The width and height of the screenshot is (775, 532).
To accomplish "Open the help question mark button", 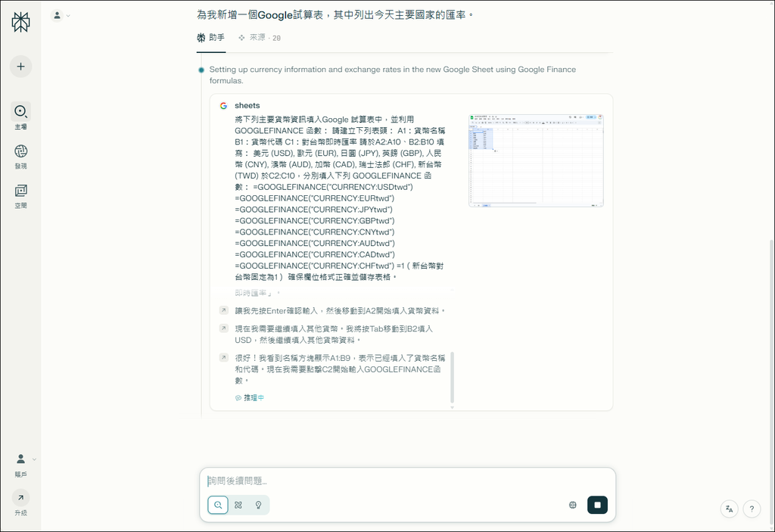I will pyautogui.click(x=752, y=509).
